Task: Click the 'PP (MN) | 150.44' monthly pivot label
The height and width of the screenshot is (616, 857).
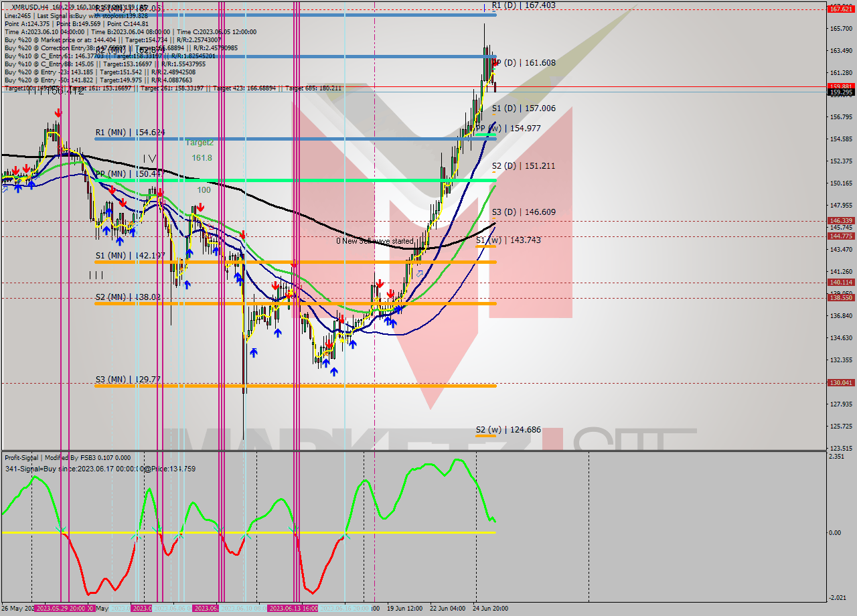Action: pyautogui.click(x=129, y=174)
